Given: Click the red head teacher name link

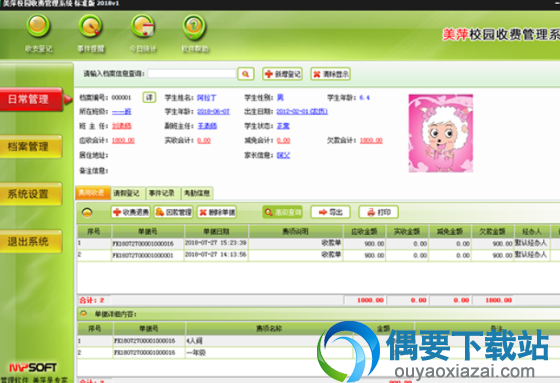Looking at the screenshot, I should 122,126.
